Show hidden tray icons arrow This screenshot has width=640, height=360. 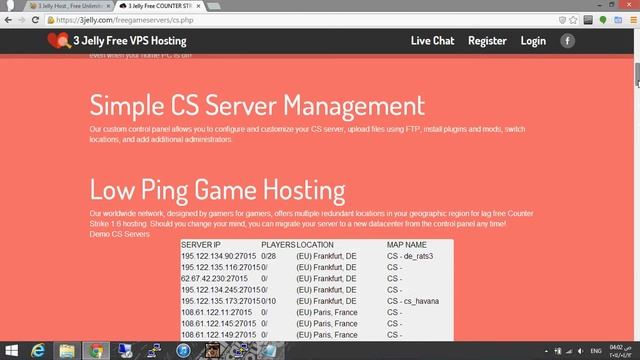click(546, 351)
